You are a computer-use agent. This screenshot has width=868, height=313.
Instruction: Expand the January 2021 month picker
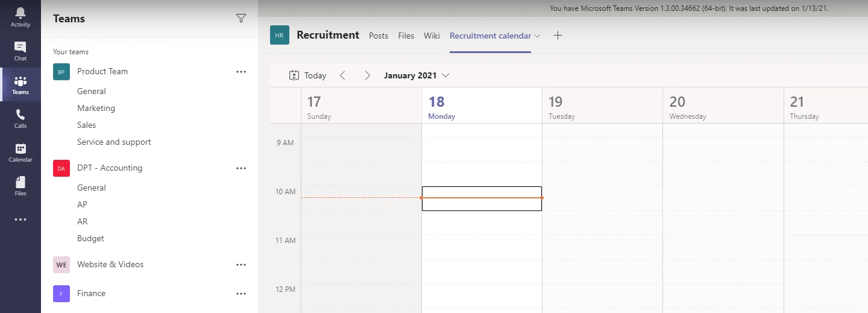pyautogui.click(x=417, y=75)
